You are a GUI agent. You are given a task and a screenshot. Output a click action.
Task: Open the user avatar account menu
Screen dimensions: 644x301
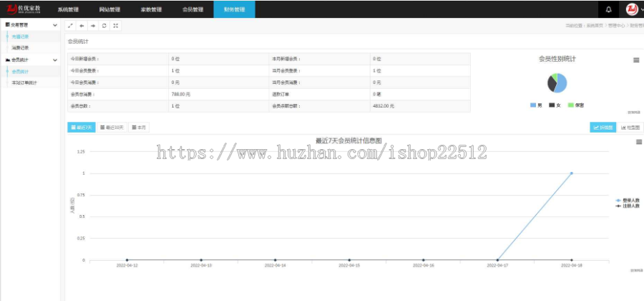(632, 9)
